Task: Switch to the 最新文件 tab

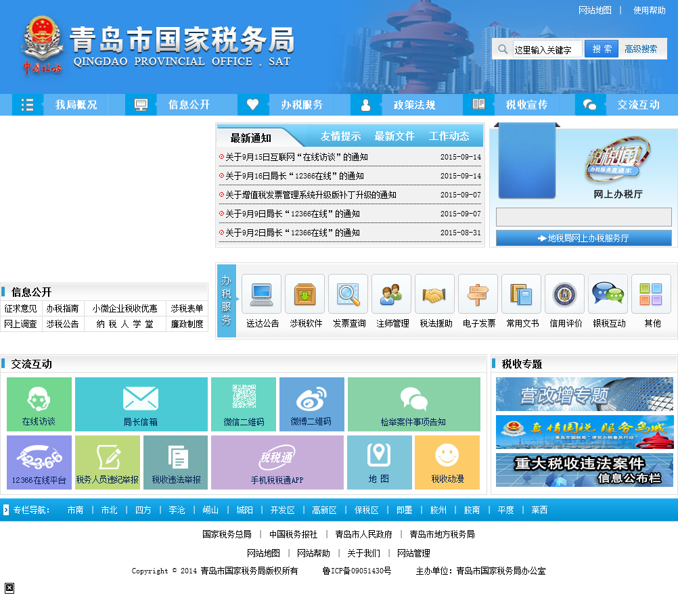Action: click(x=394, y=137)
